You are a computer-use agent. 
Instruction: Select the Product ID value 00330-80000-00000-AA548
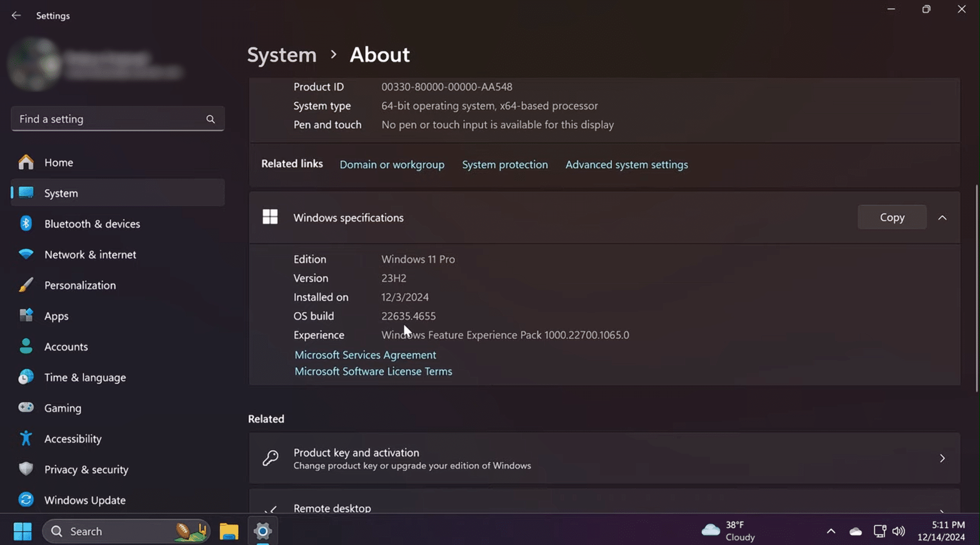[x=447, y=86]
